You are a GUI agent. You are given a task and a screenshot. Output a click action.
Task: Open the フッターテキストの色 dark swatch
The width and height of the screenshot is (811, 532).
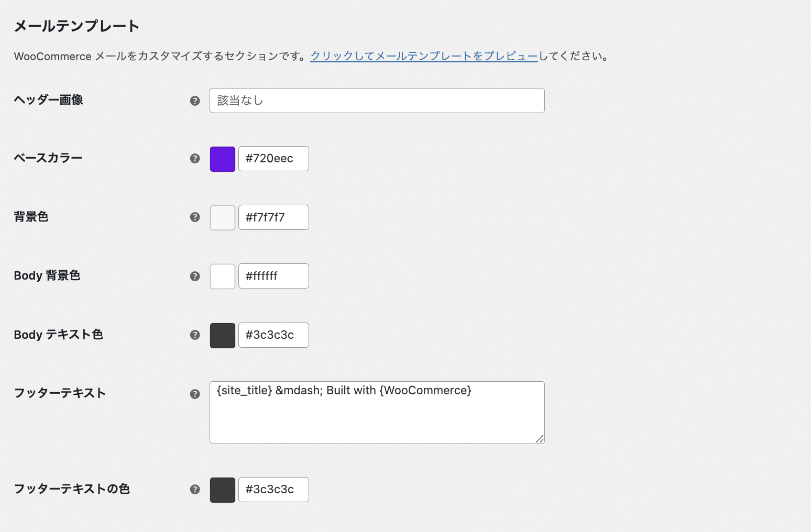click(x=223, y=490)
